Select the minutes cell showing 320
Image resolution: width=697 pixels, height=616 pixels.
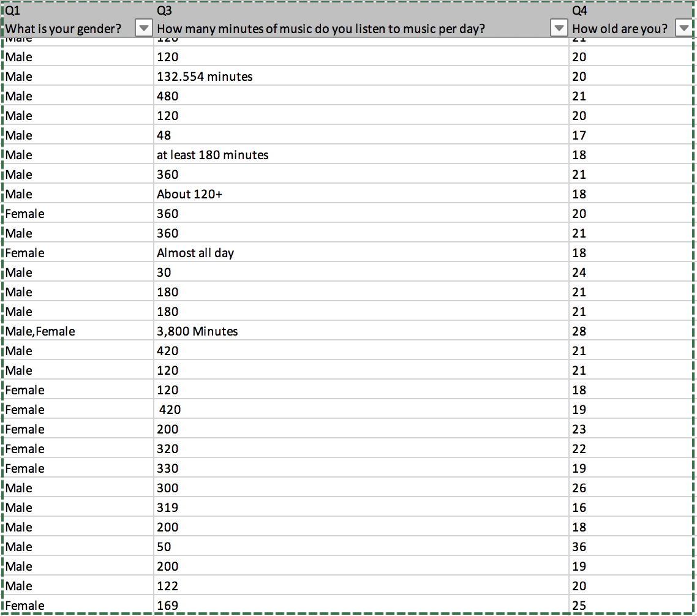pyautogui.click(x=361, y=449)
